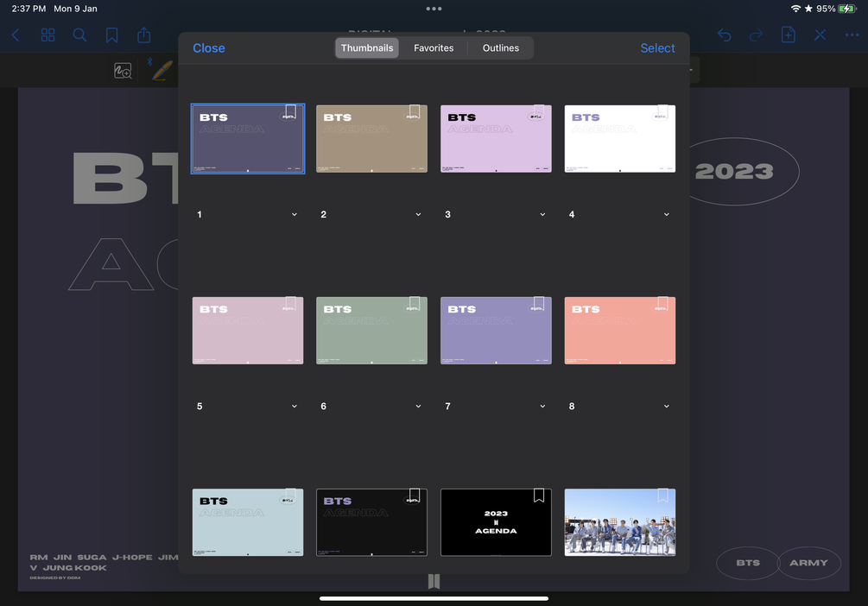Open the periwinkle page 7 thumbnail
868x606 pixels.
(496, 331)
